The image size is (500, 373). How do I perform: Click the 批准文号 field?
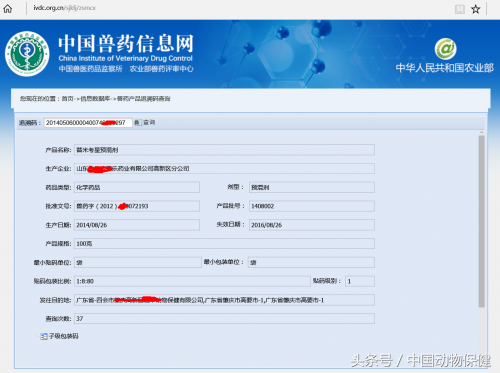coord(137,206)
